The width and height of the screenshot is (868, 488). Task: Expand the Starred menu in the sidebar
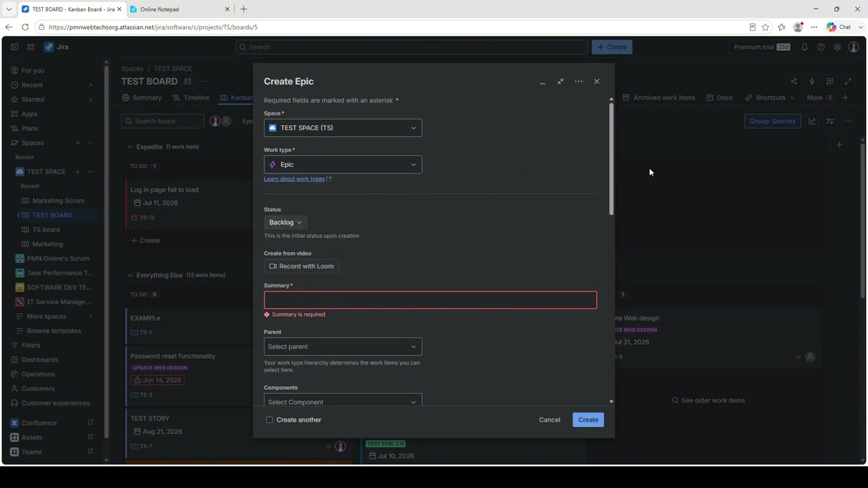[x=90, y=99]
